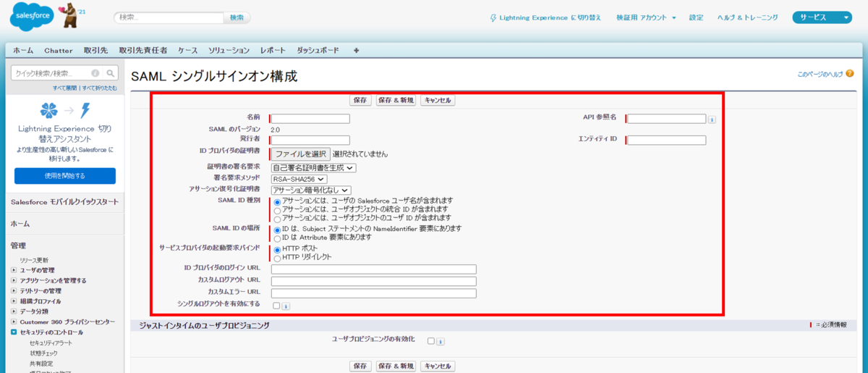Click セキュリティアラート in sidebar tree
The height and width of the screenshot is (373, 868).
(x=51, y=343)
